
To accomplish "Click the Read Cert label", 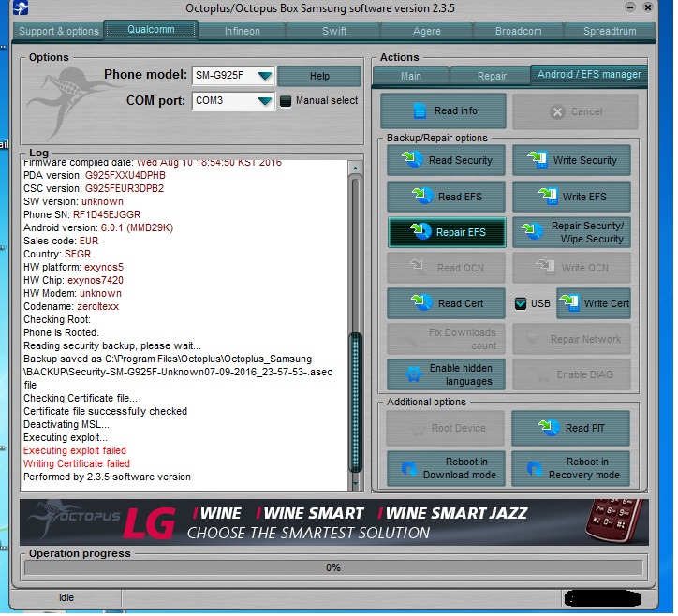I will (x=461, y=303).
